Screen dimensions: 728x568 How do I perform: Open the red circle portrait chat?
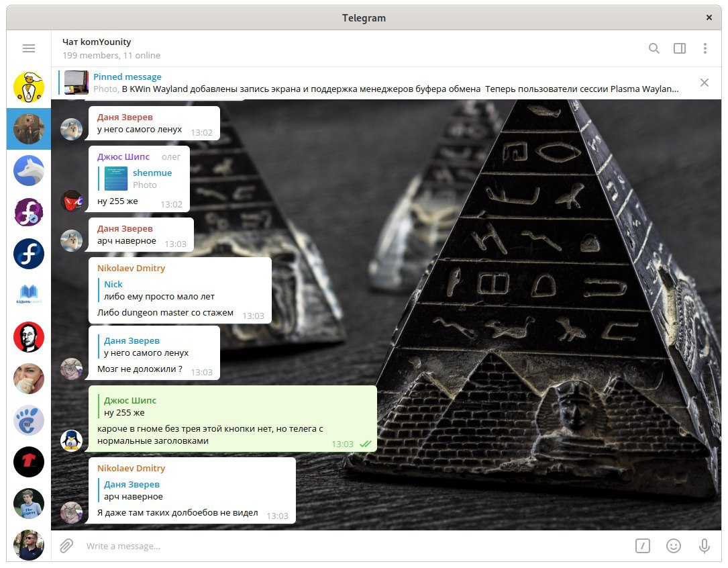29,337
